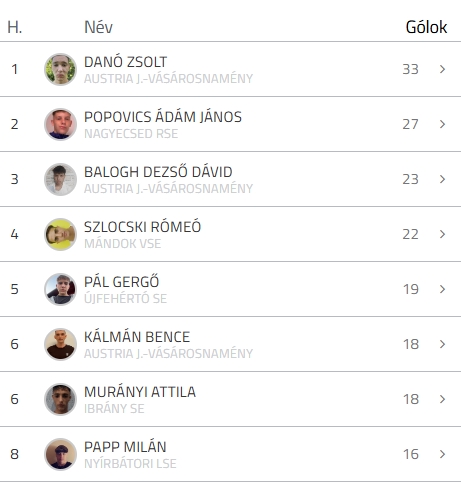Select Balogh Dezső Dávid's profile picture

(x=60, y=179)
